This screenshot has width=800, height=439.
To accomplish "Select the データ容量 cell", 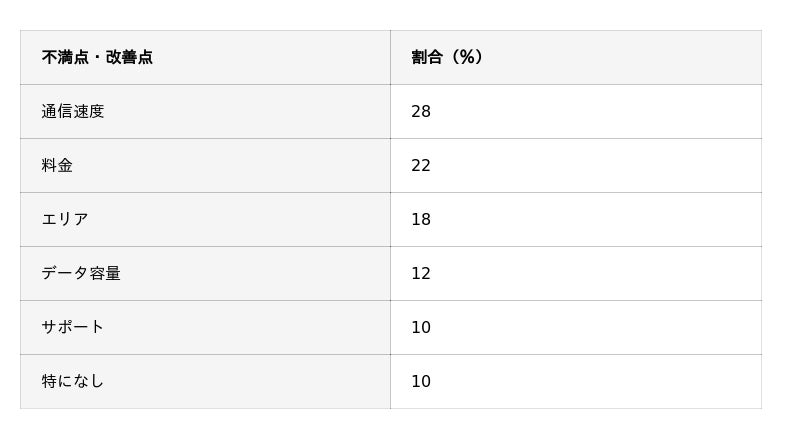I will point(81,273).
